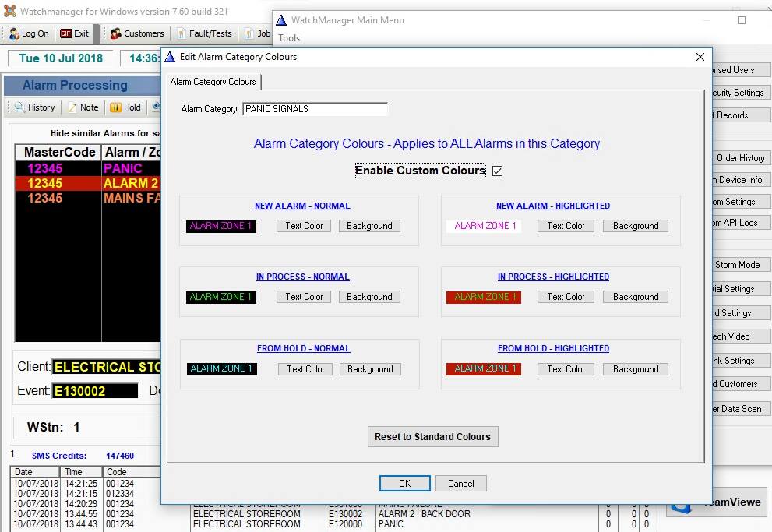Set Text Color for From Hold - Highlighted
The image size is (772, 532).
point(566,369)
